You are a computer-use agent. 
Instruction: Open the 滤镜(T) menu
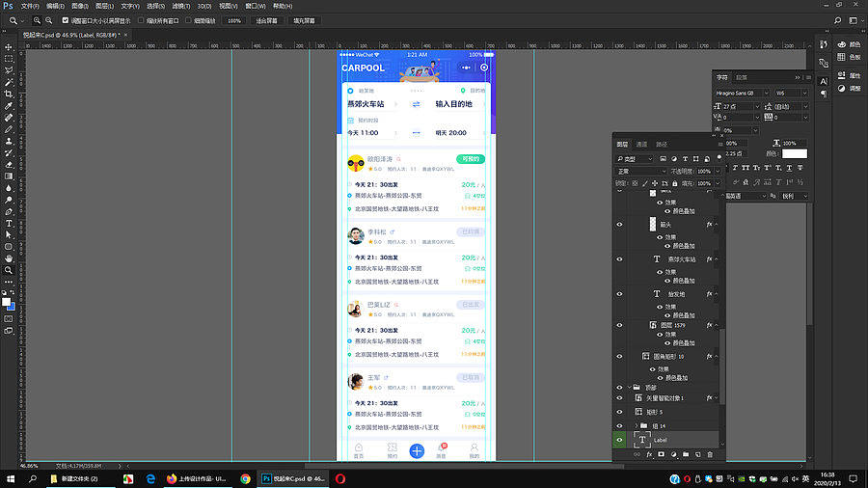(x=180, y=6)
